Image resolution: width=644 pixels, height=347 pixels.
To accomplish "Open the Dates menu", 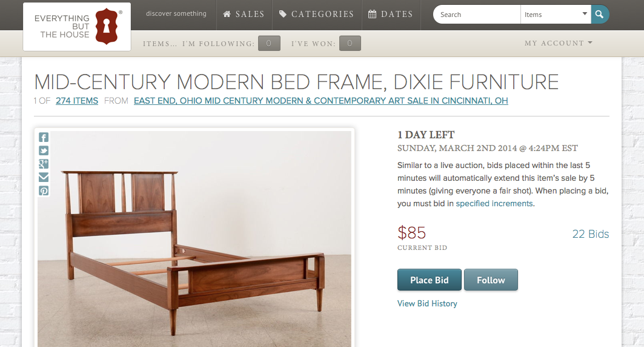I will [390, 15].
